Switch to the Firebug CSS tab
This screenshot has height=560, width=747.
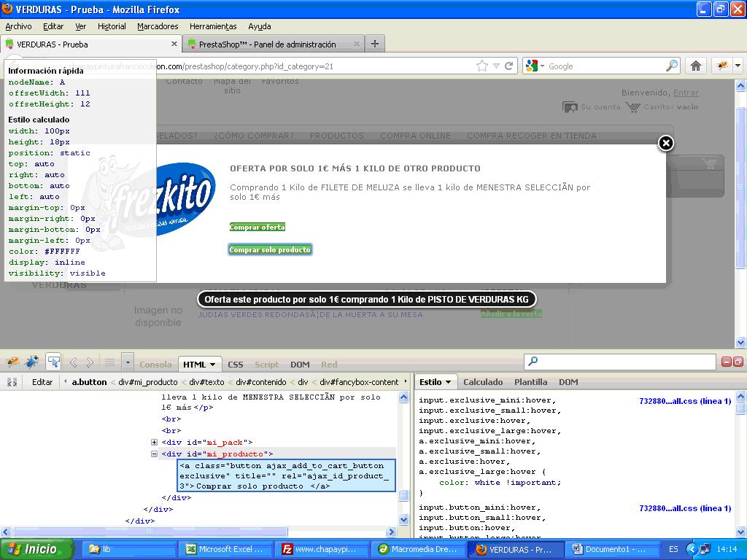[236, 365]
